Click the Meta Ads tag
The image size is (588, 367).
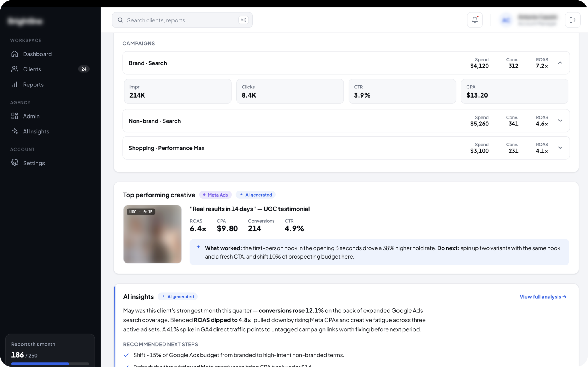pos(215,195)
